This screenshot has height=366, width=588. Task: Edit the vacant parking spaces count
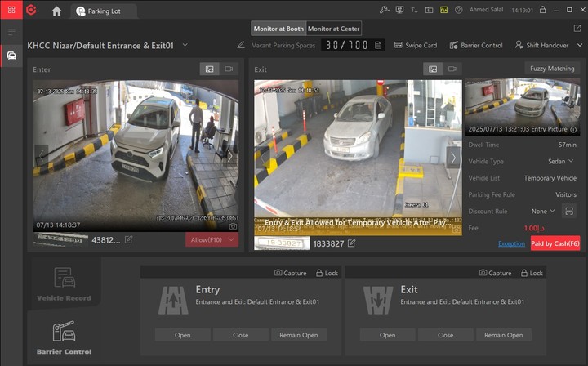coord(241,45)
